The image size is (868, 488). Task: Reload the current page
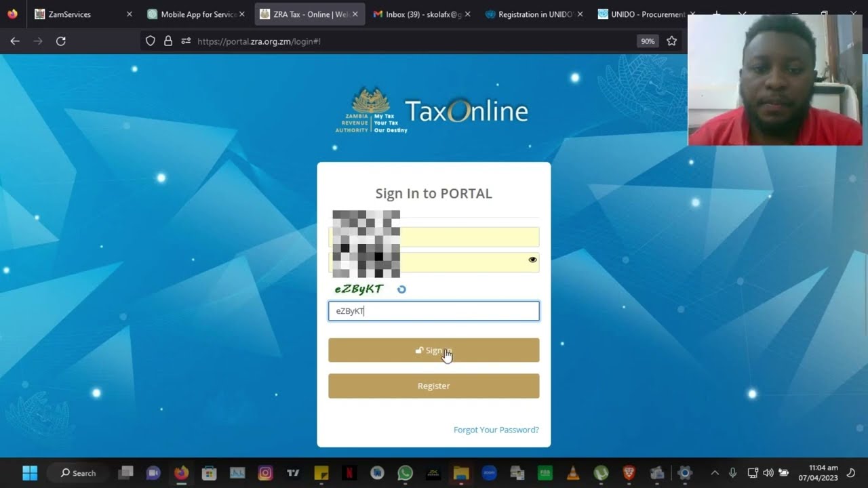click(61, 41)
